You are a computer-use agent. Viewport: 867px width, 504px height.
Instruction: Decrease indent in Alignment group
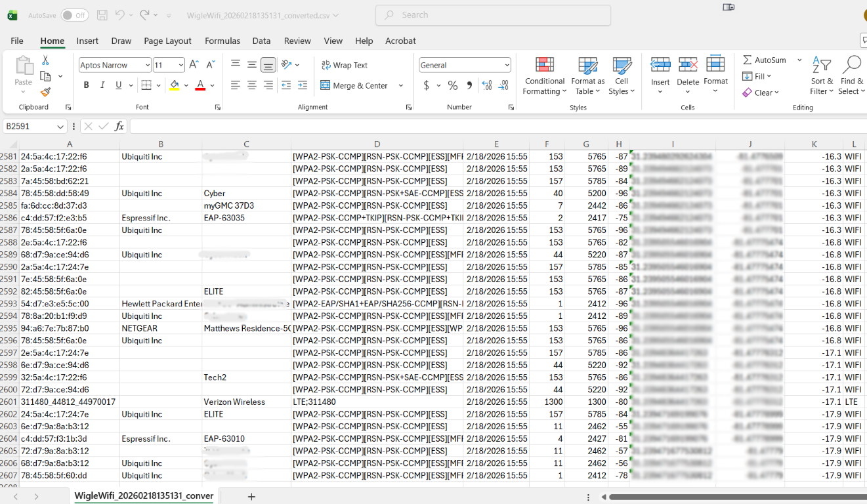pos(286,85)
